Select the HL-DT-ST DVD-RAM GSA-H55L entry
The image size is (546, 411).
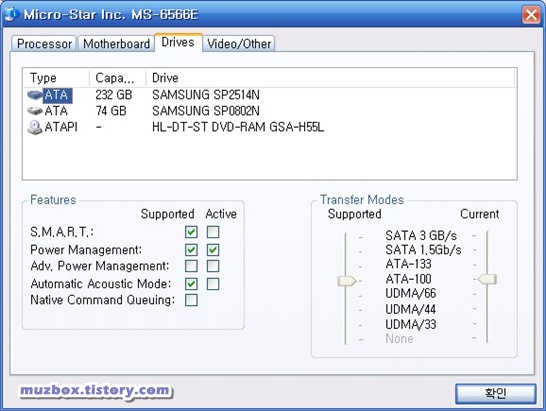pos(238,127)
